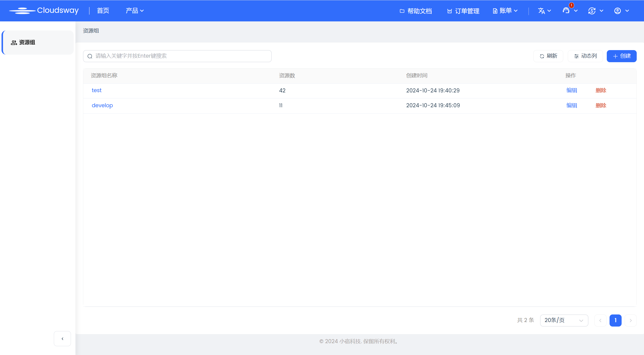644x355 pixels.
Task: Click the red notification badge
Action: coord(572,5)
